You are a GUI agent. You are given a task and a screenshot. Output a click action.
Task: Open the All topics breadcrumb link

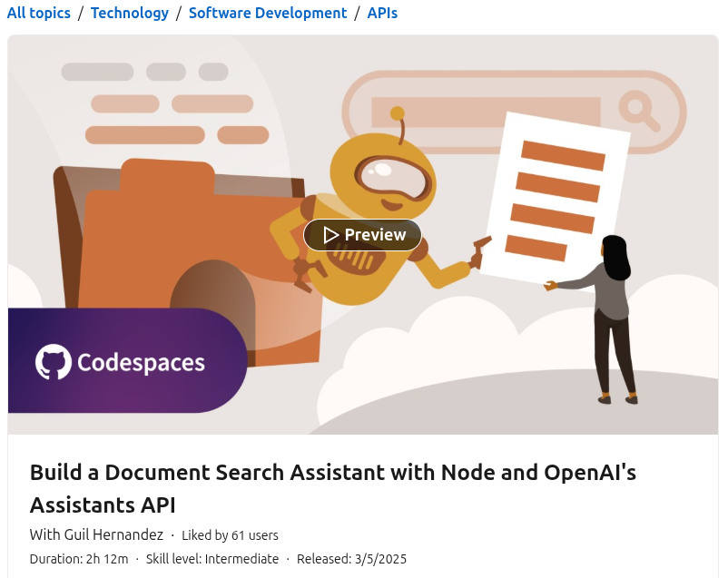point(38,13)
